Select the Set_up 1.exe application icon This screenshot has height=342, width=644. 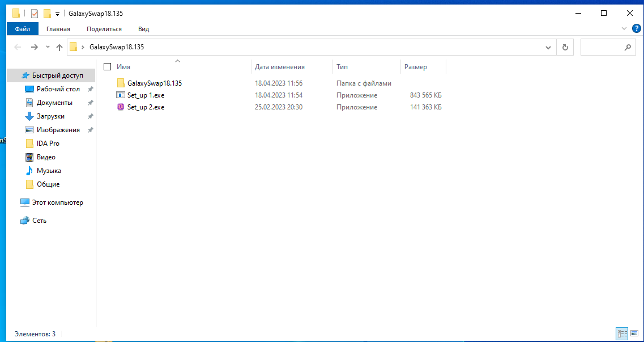(x=121, y=95)
